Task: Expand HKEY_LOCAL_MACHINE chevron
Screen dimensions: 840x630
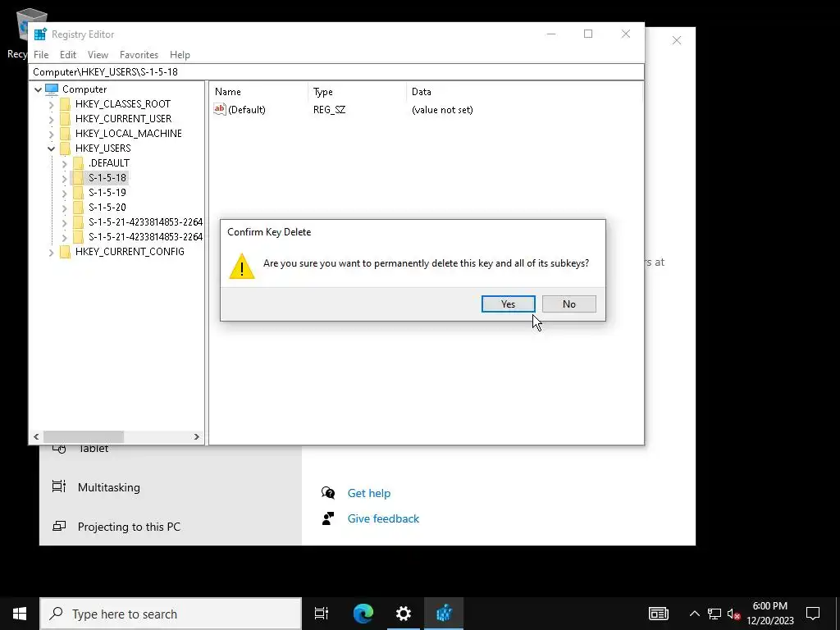Action: [x=52, y=134]
